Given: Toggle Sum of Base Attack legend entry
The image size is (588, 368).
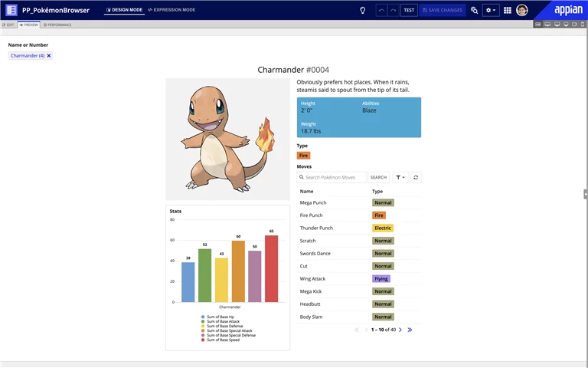Looking at the screenshot, I should tap(220, 321).
